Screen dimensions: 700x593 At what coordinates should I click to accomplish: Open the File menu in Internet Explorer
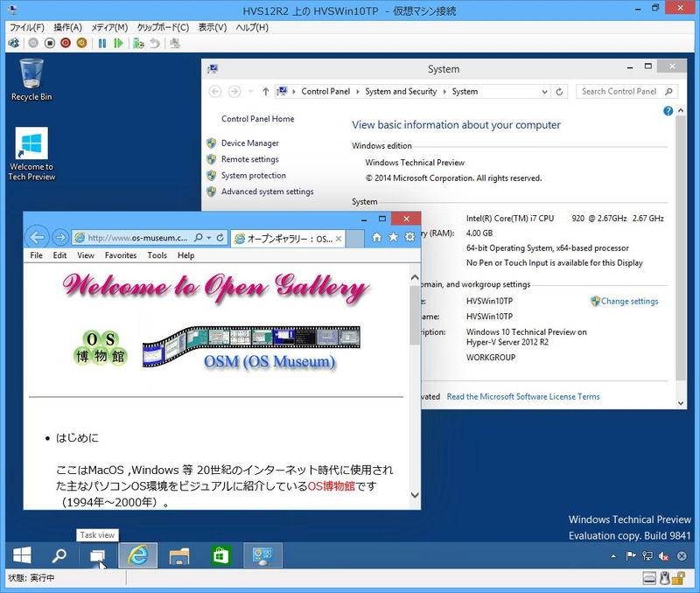tap(37, 255)
